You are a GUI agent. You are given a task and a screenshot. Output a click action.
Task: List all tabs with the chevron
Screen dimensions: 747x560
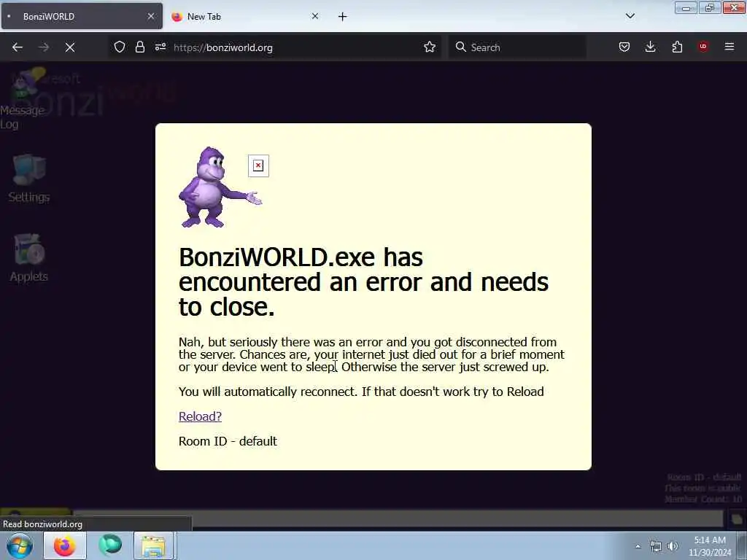630,16
